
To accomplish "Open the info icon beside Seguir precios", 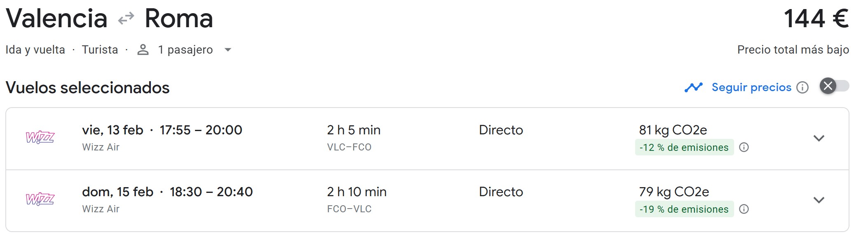I will (x=802, y=87).
